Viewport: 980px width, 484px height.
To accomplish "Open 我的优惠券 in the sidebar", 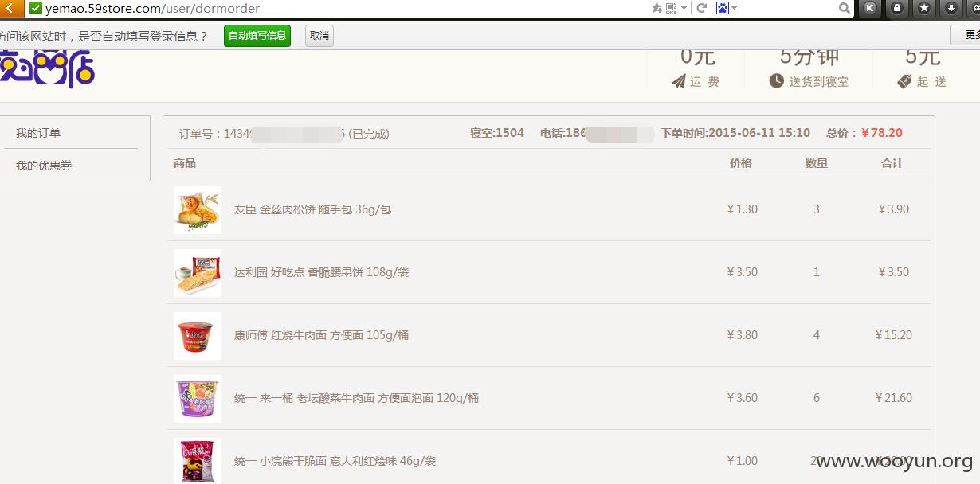I will point(44,166).
